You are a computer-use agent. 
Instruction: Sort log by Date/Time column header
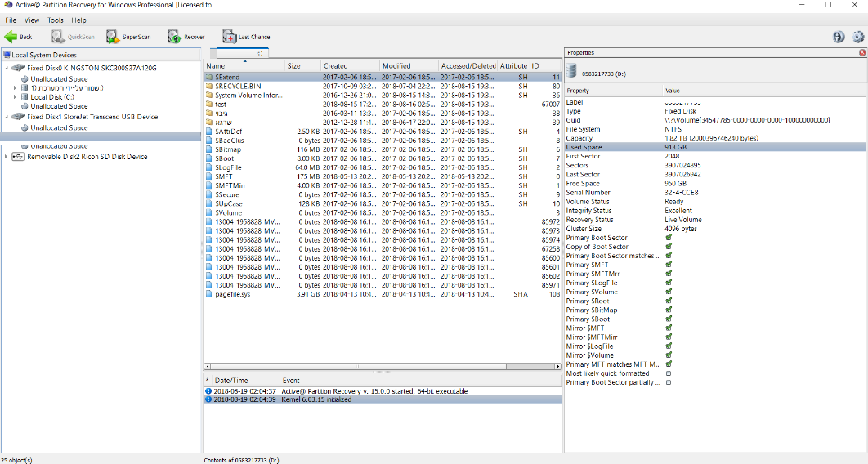tap(246, 381)
